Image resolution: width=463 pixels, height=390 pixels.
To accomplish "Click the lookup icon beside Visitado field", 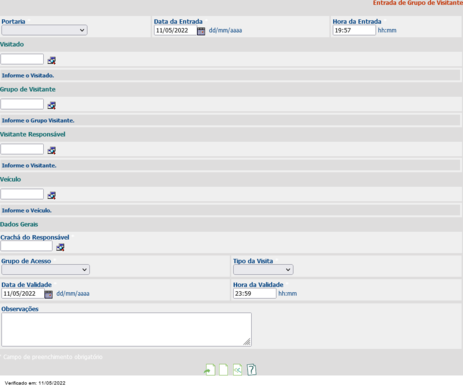I will tap(52, 60).
